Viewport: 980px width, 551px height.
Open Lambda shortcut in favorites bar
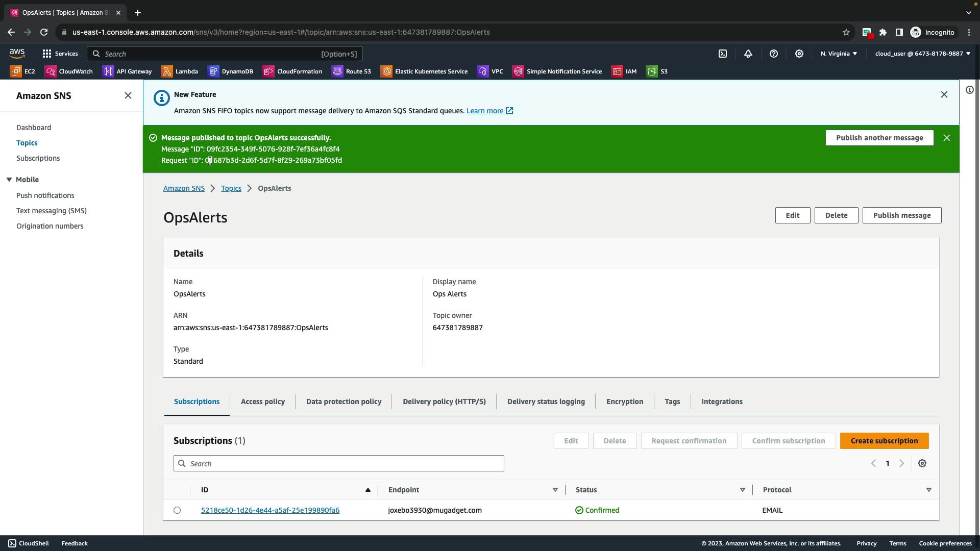(x=180, y=71)
